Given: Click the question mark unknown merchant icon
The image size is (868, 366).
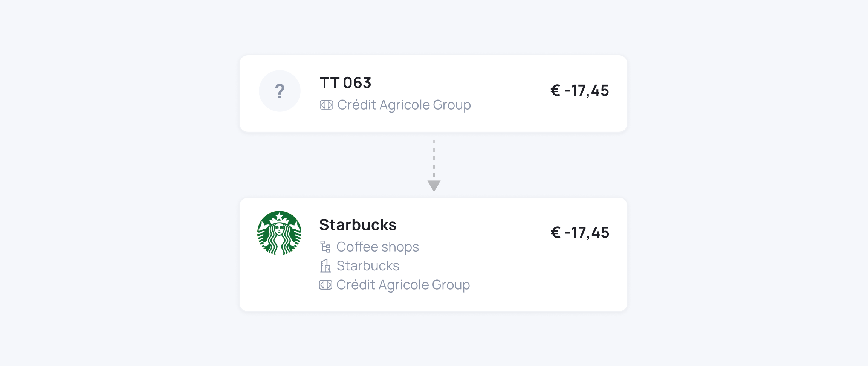Looking at the screenshot, I should coord(280,91).
